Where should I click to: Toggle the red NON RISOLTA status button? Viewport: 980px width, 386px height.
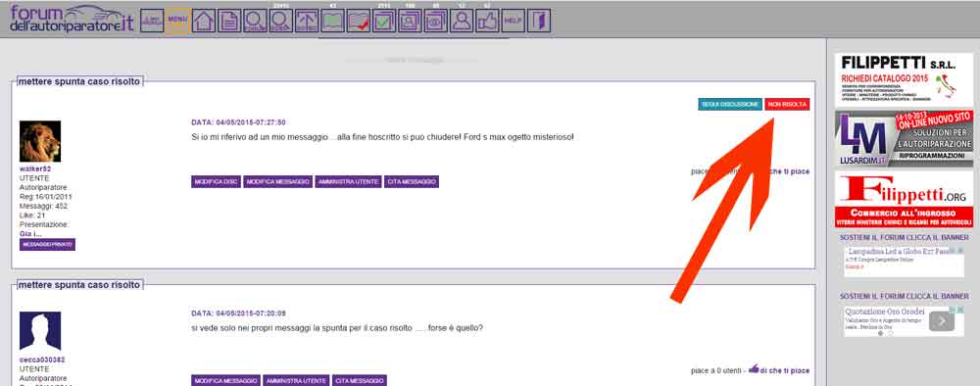pos(787,104)
